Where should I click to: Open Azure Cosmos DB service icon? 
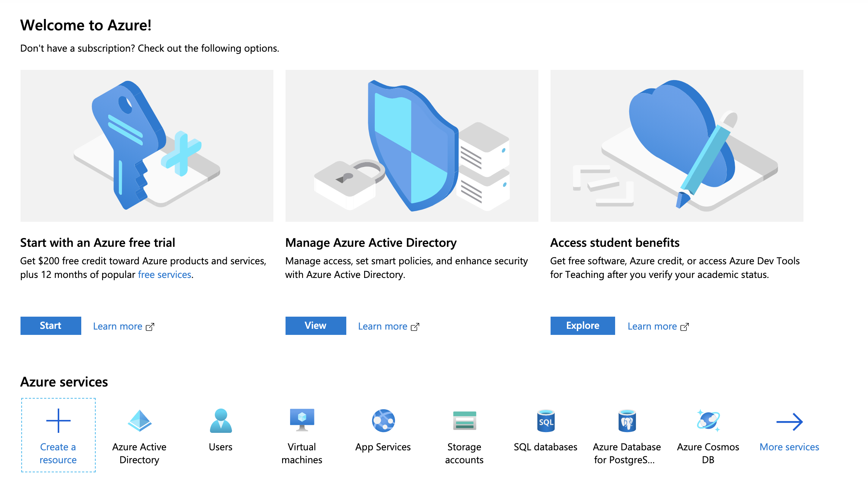tap(708, 421)
